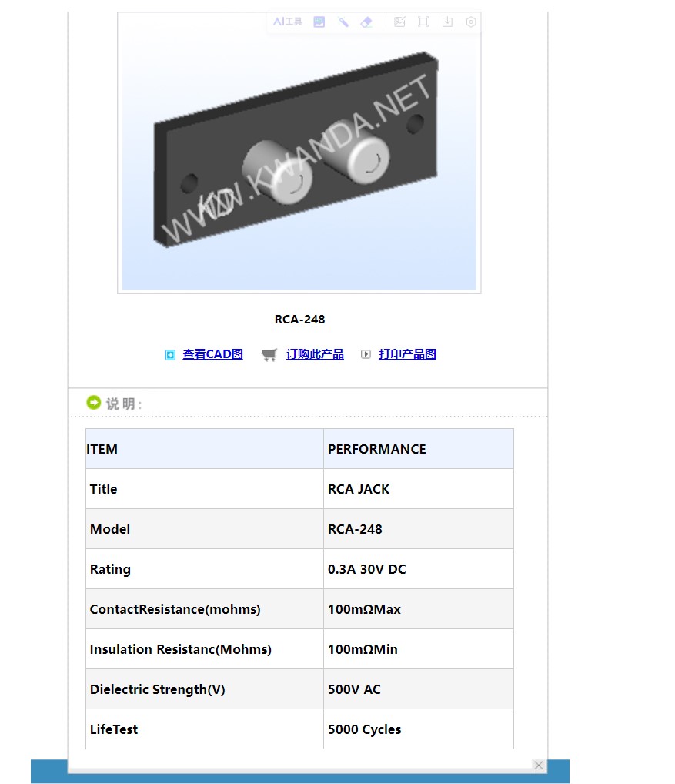
Task: Click the RCA-248 product 3D image
Action: (x=299, y=152)
